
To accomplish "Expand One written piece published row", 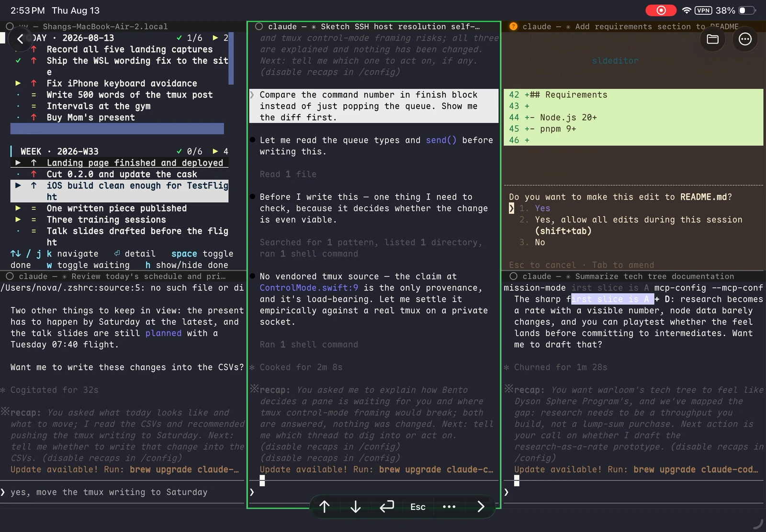I will (18, 208).
